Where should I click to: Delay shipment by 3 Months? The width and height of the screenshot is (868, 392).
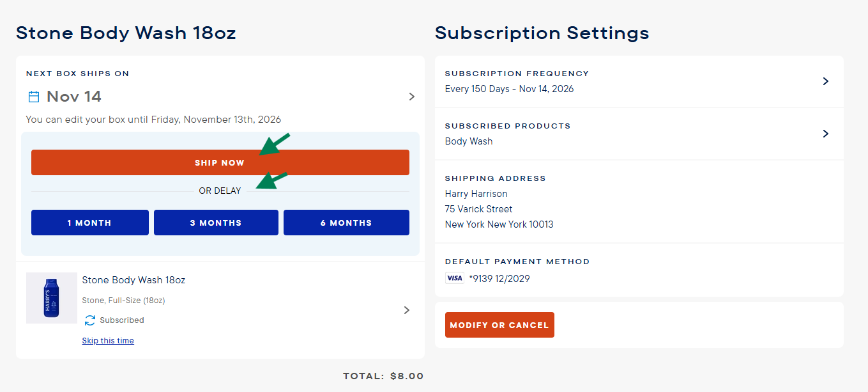[216, 223]
